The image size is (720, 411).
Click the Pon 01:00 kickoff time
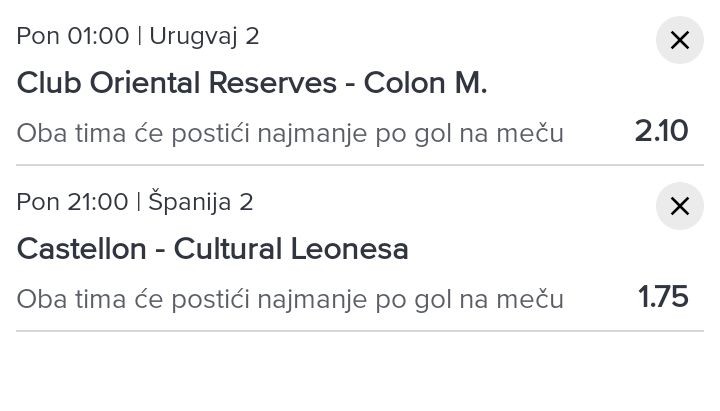pos(73,36)
